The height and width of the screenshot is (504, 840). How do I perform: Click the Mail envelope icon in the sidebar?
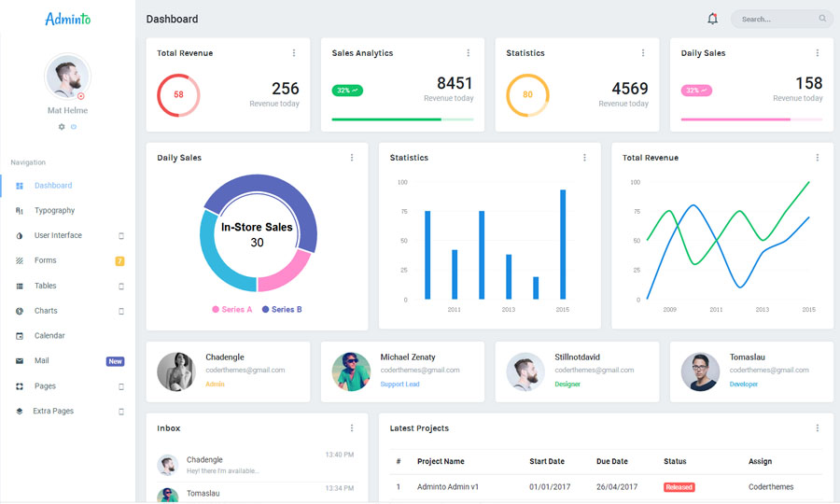[x=20, y=361]
